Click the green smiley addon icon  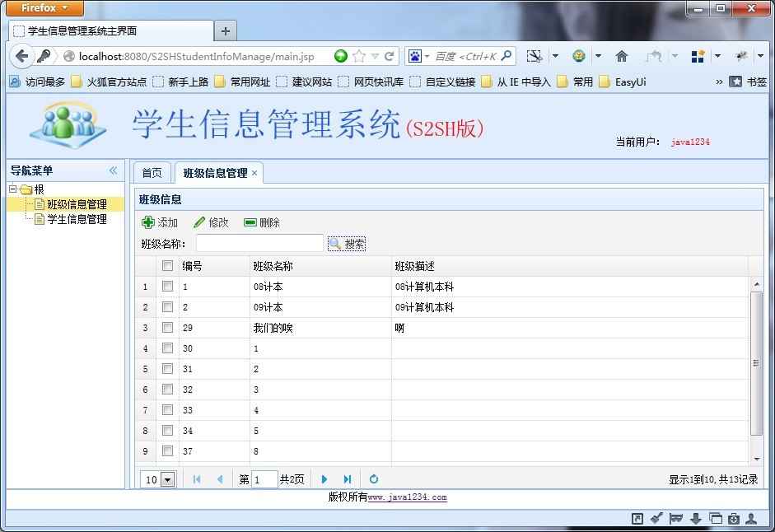pyautogui.click(x=579, y=56)
